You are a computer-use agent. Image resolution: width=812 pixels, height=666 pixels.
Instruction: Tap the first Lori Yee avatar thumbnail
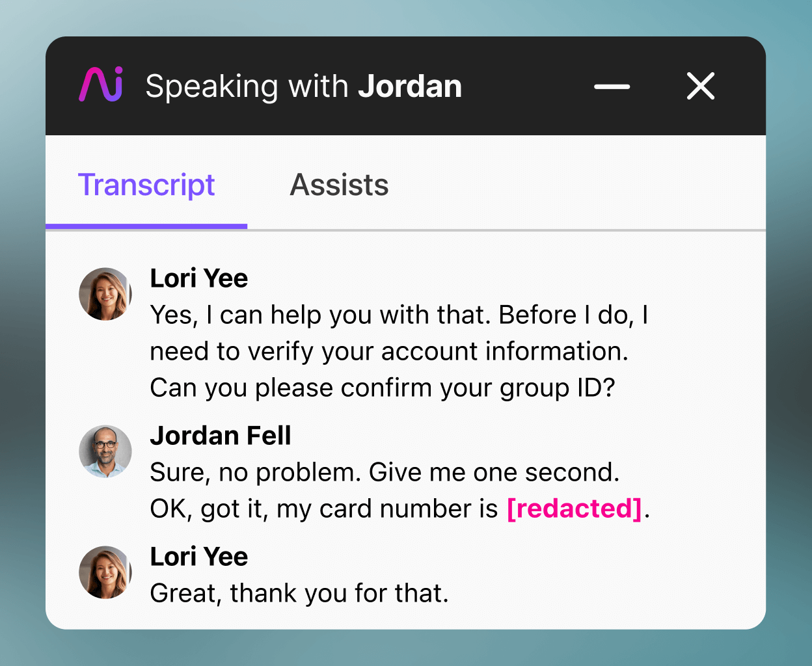(105, 294)
